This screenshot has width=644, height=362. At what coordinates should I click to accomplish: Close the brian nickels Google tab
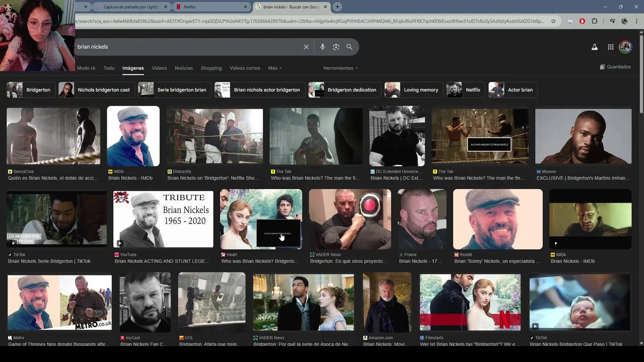pyautogui.click(x=326, y=7)
